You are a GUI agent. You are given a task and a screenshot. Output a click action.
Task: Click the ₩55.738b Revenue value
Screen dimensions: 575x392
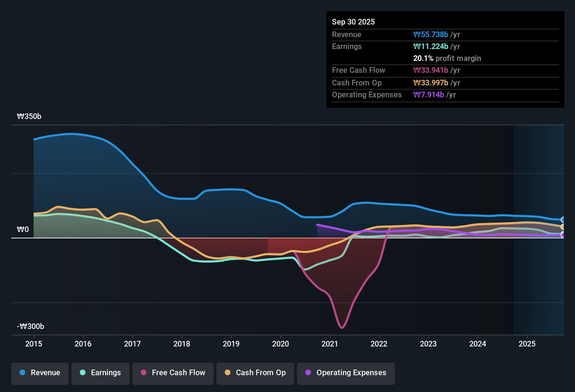431,34
